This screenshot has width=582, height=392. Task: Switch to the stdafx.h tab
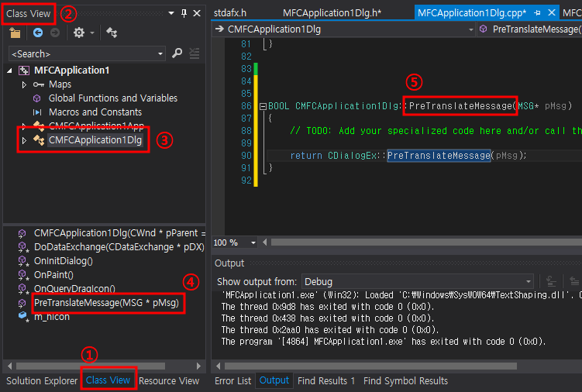click(x=230, y=13)
